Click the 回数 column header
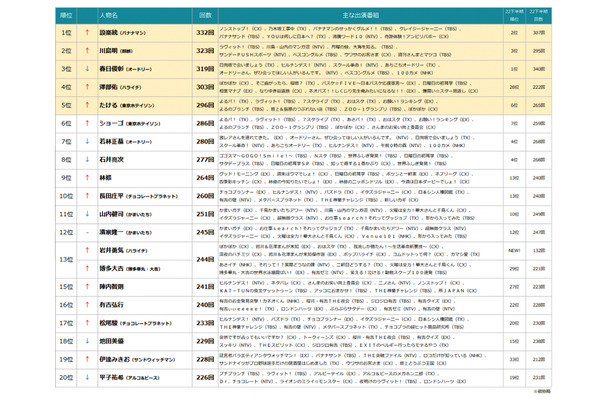Image resolution: width=610 pixels, height=400 pixels. pyautogui.click(x=206, y=17)
